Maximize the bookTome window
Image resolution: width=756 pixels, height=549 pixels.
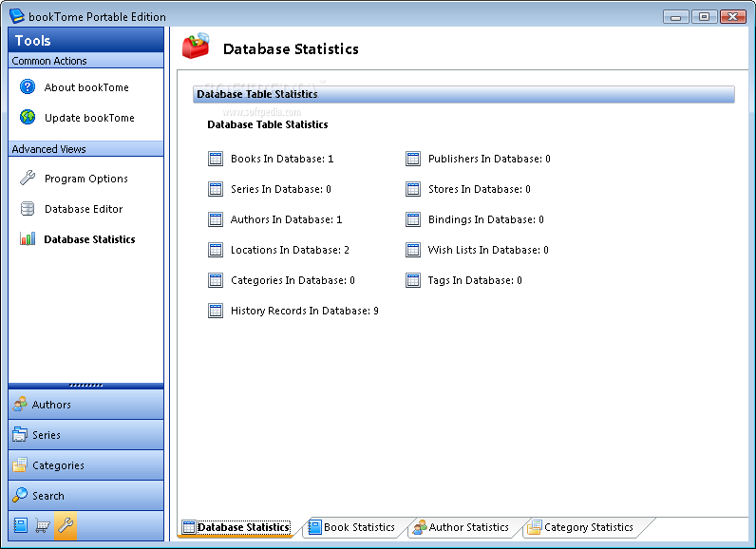[x=704, y=17]
